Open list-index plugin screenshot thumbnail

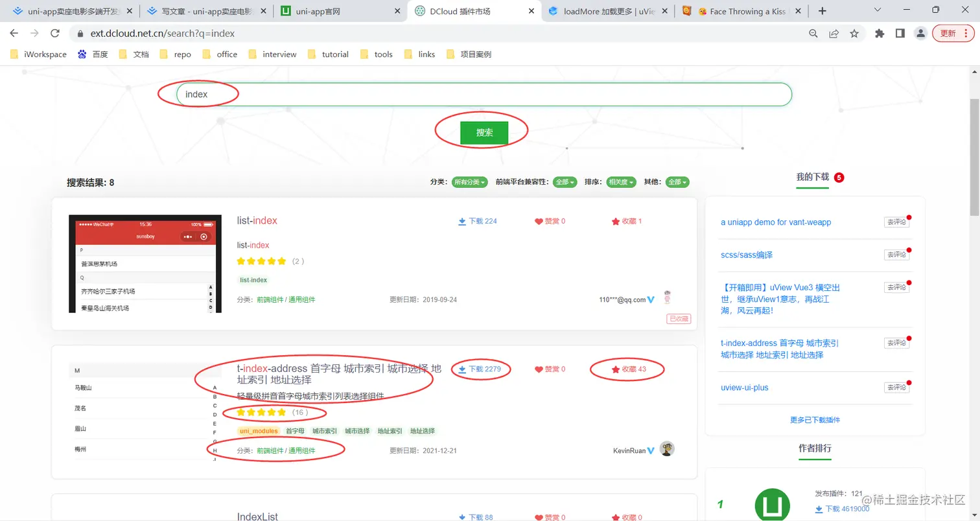coord(145,264)
